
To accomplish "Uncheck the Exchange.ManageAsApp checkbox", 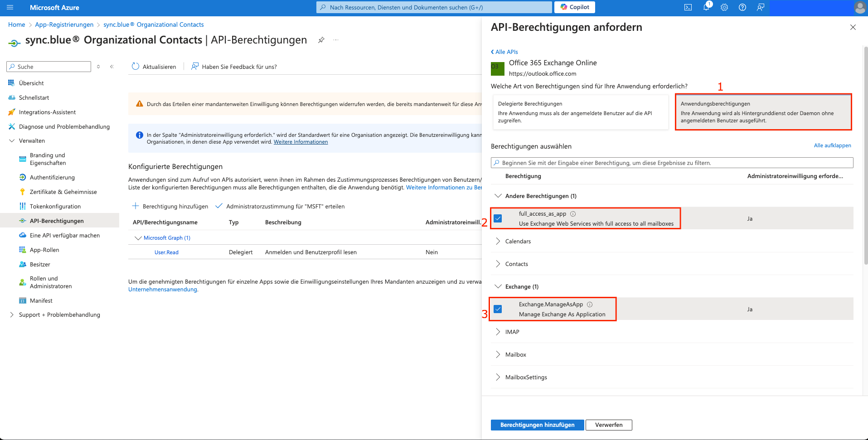I will pyautogui.click(x=498, y=309).
